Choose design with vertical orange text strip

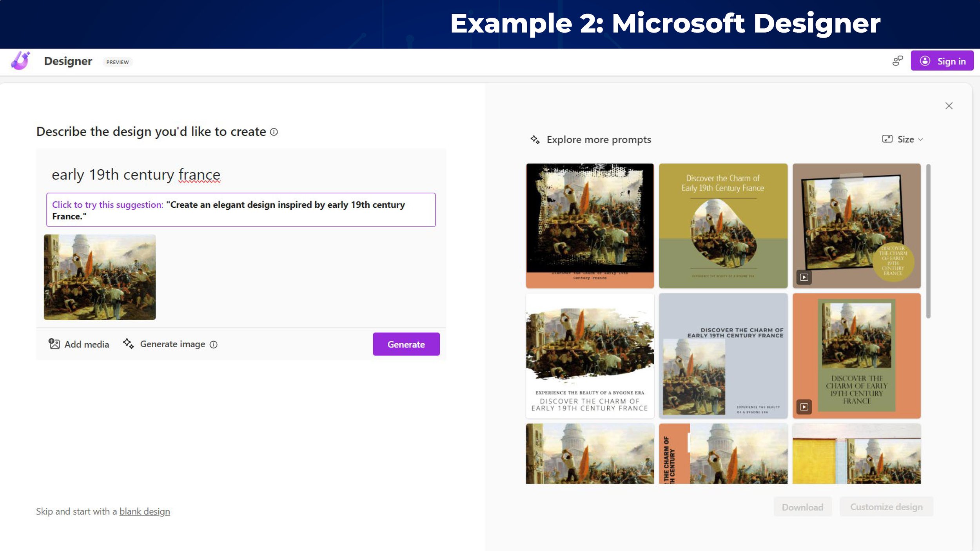(723, 453)
